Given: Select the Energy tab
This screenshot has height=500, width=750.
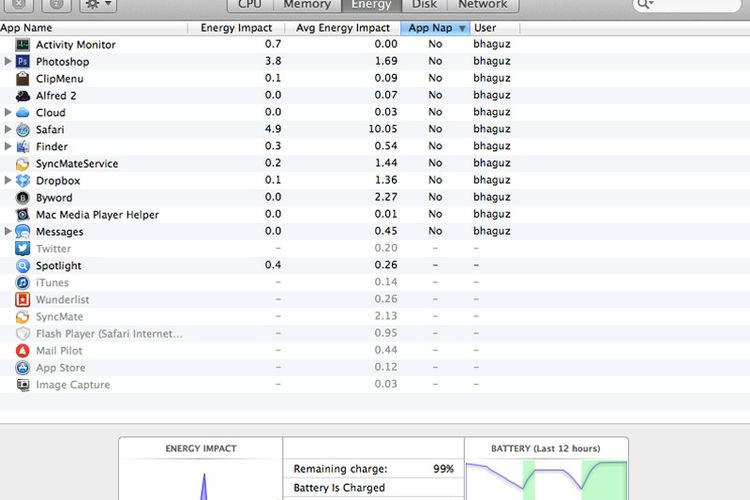Looking at the screenshot, I should tap(371, 5).
